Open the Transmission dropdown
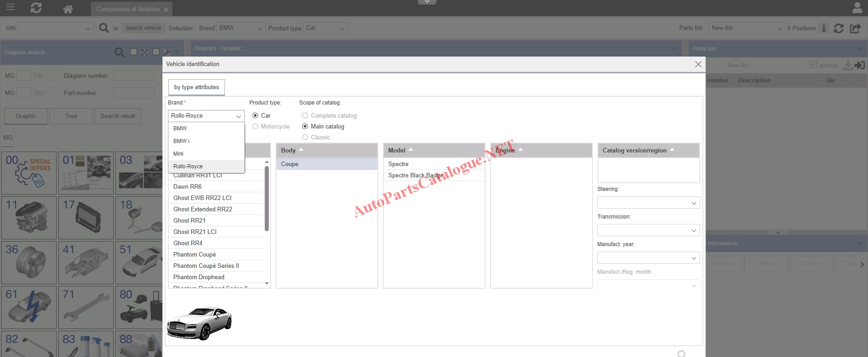The height and width of the screenshot is (357, 868). [648, 231]
